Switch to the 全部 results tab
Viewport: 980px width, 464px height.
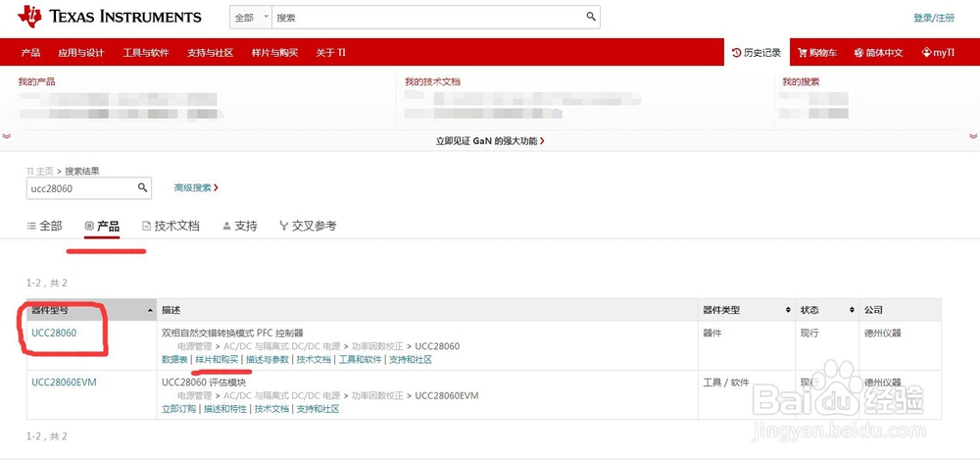tap(44, 226)
